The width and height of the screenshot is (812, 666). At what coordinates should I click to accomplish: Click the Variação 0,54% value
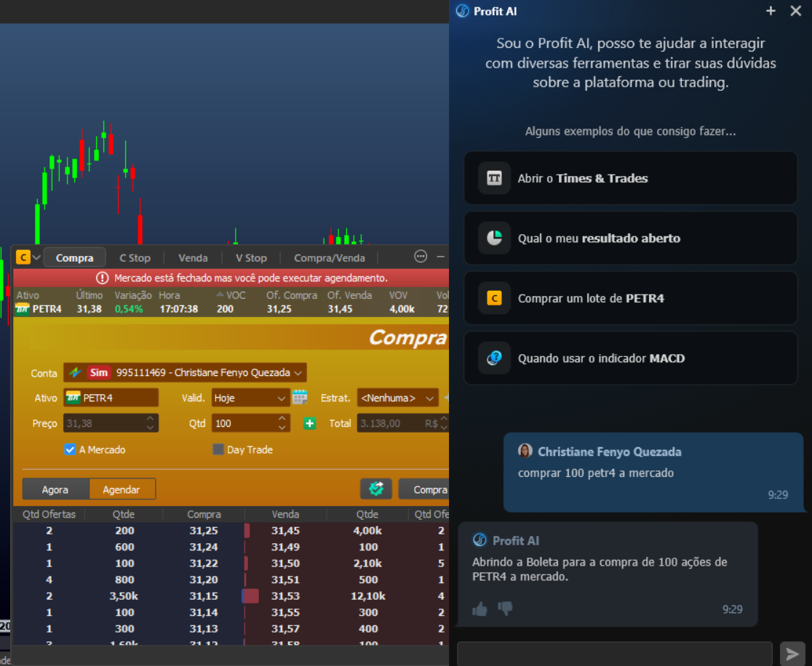(x=129, y=309)
